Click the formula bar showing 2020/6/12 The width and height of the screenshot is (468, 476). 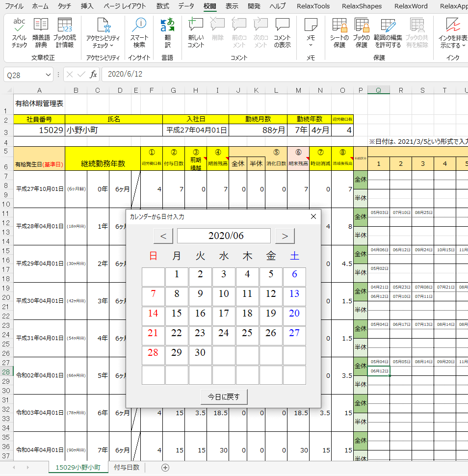point(285,75)
